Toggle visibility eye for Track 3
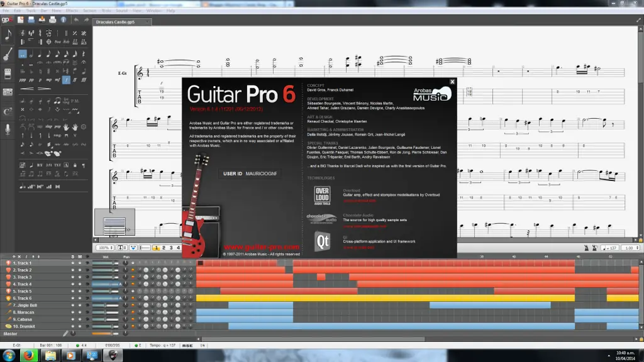Image resolution: width=644 pixels, height=362 pixels. pyautogui.click(x=87, y=277)
